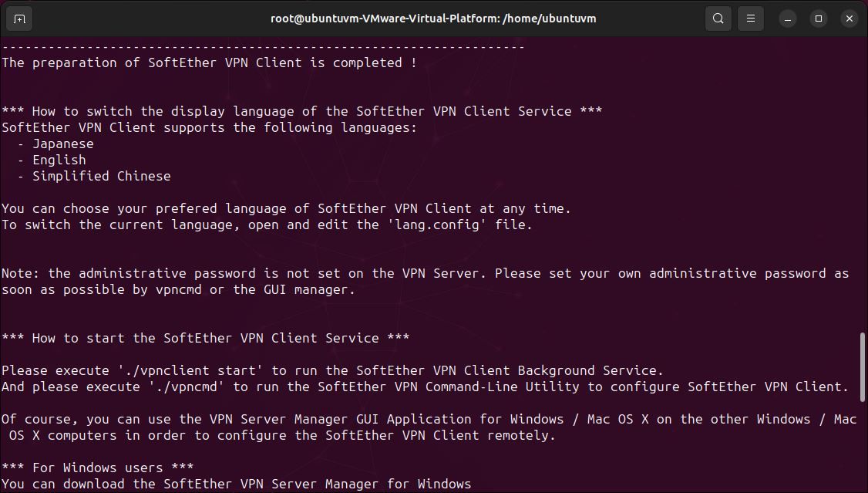Maximize the terminal window
The width and height of the screenshot is (868, 493).
coord(818,18)
